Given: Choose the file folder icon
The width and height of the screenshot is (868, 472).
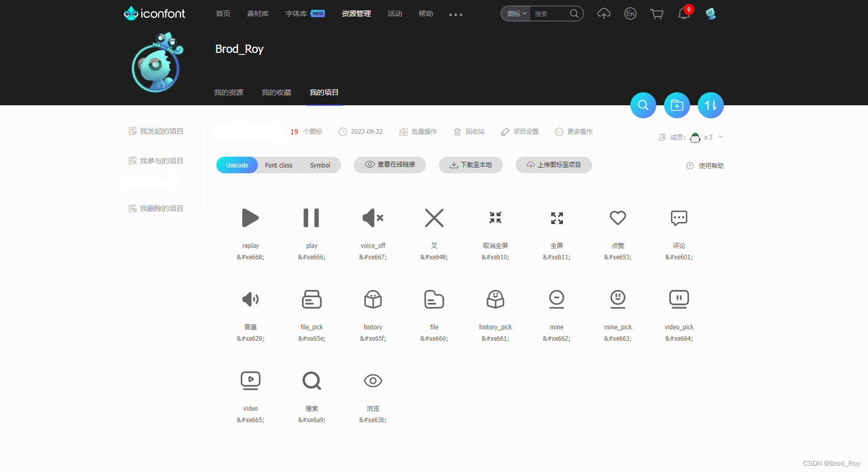Looking at the screenshot, I should (434, 299).
